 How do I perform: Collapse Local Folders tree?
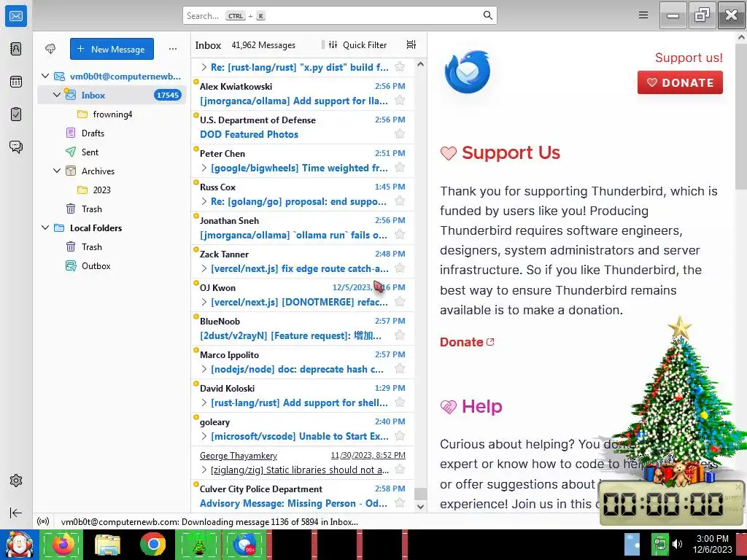click(45, 227)
